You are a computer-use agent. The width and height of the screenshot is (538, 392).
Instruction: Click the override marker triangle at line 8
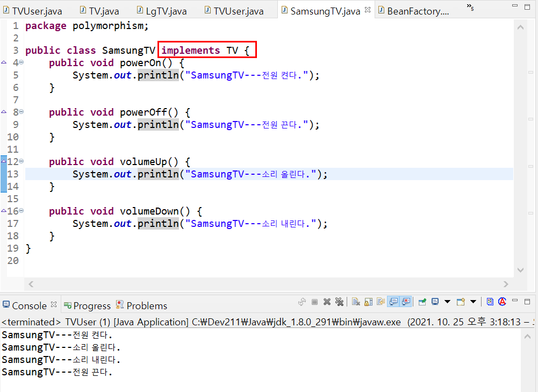point(4,112)
